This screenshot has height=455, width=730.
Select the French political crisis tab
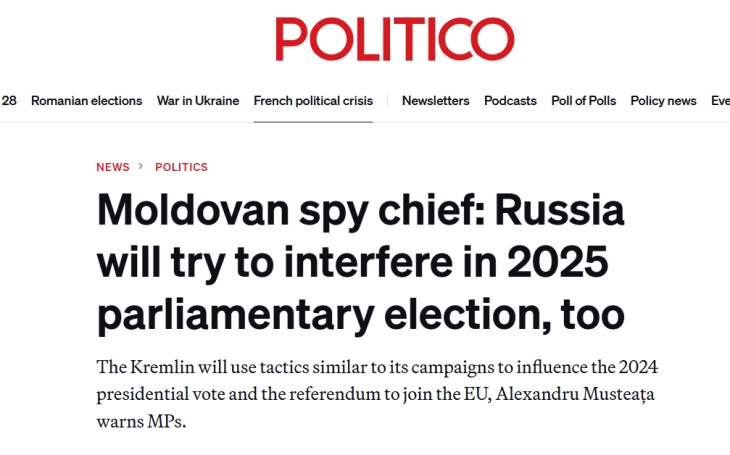coord(313,101)
